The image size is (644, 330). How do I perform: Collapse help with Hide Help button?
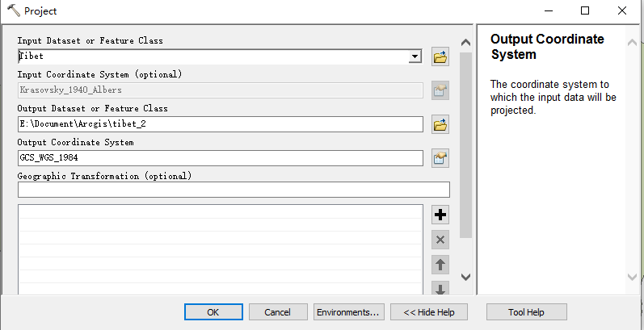[428, 312]
